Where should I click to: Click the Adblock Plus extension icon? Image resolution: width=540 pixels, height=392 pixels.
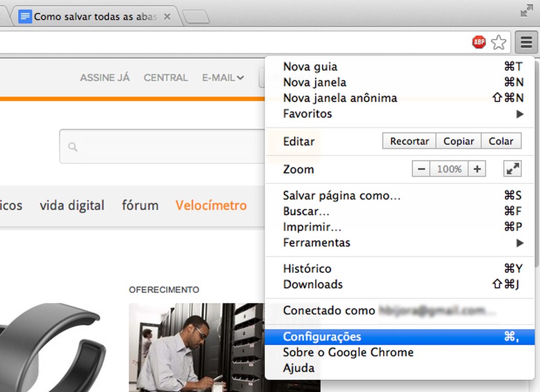(479, 41)
